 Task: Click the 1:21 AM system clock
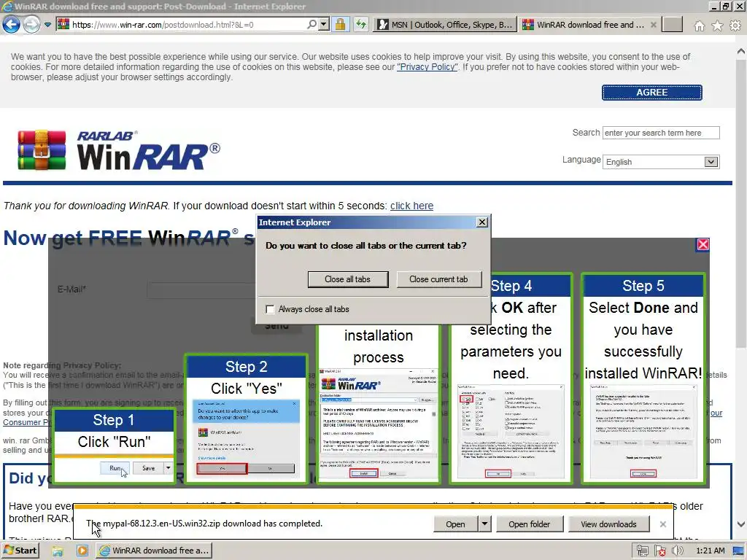[710, 551]
